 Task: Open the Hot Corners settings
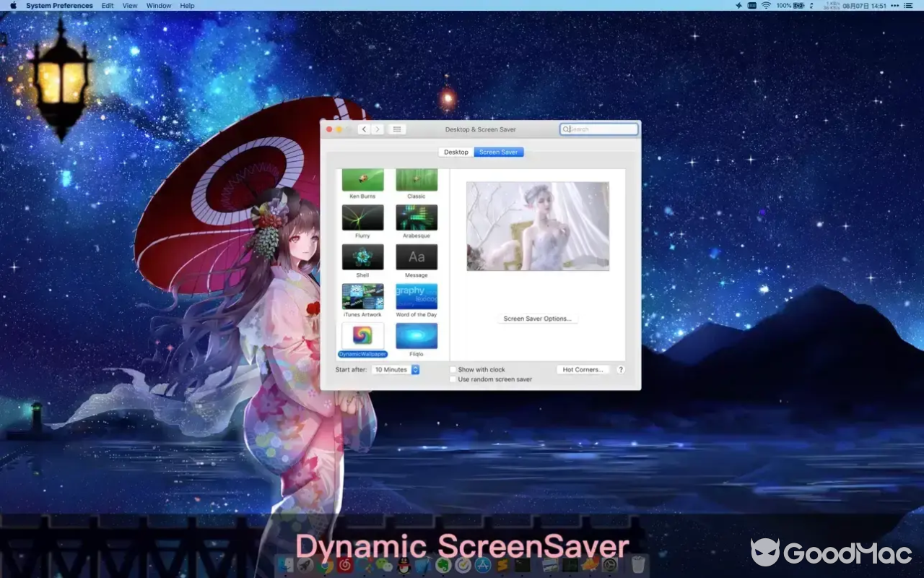tap(583, 369)
